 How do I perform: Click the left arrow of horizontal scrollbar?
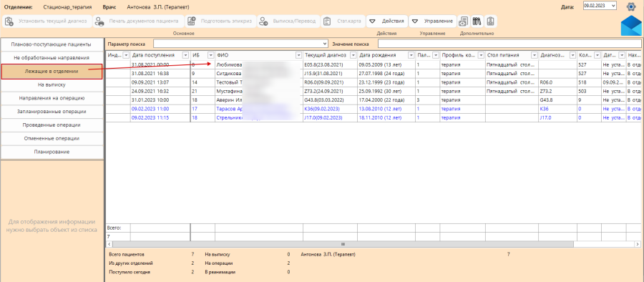click(109, 244)
